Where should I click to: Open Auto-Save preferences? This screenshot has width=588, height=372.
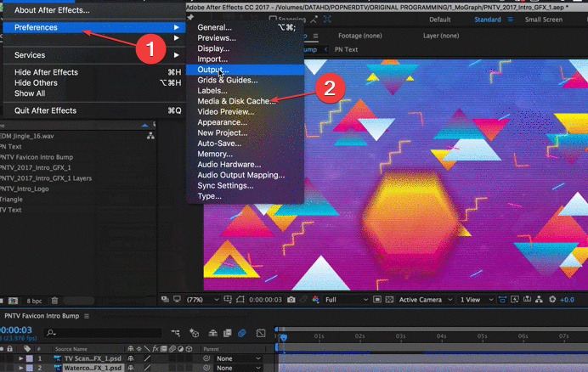click(x=245, y=144)
